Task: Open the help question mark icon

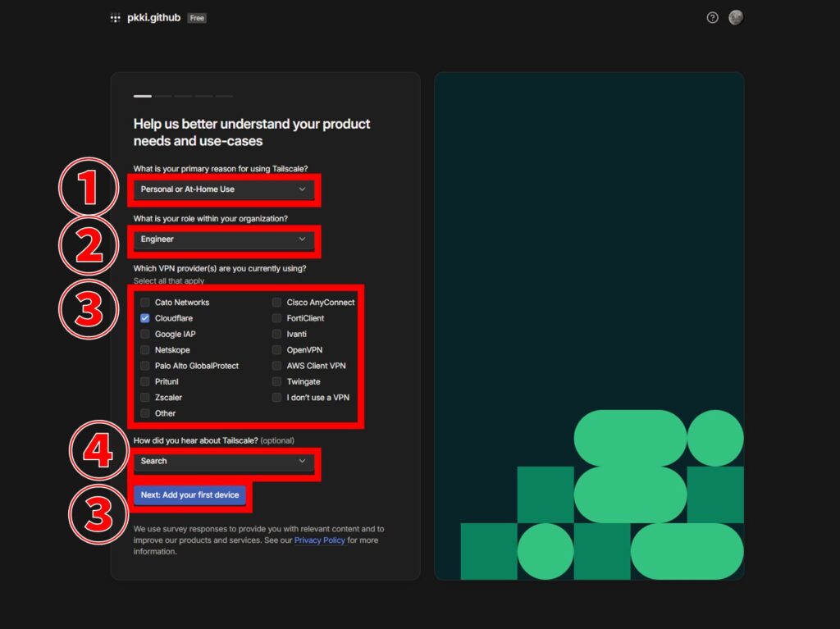Action: [x=712, y=18]
